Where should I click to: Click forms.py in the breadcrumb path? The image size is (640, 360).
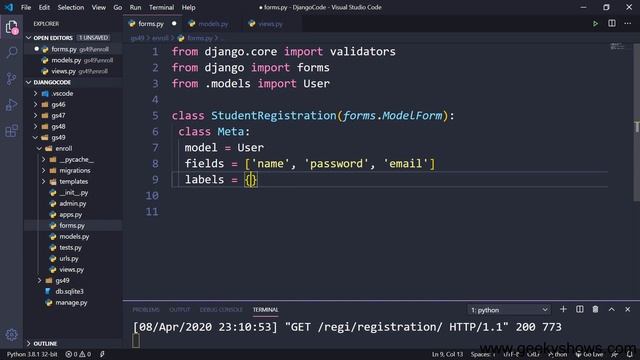coord(200,38)
